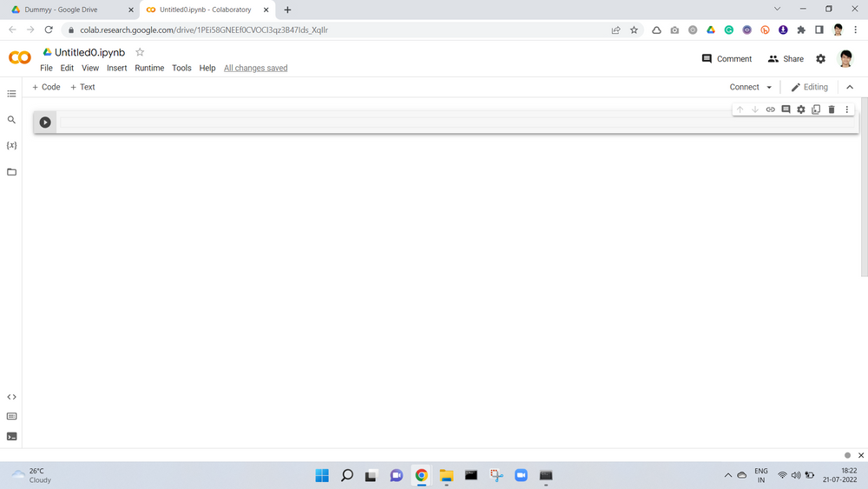Open the variables inspector {x}
This screenshot has width=868, height=489.
tap(11, 146)
